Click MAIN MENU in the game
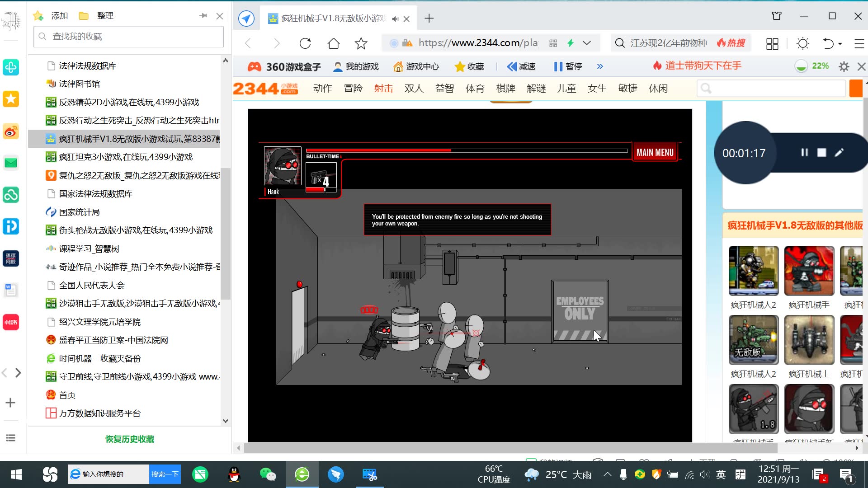The height and width of the screenshot is (488, 868). (655, 152)
